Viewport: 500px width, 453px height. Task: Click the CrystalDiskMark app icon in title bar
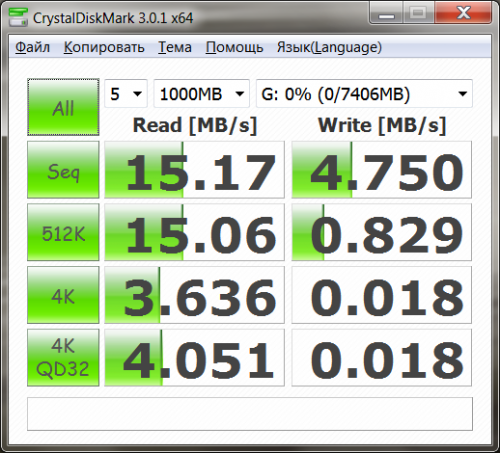coord(18,17)
